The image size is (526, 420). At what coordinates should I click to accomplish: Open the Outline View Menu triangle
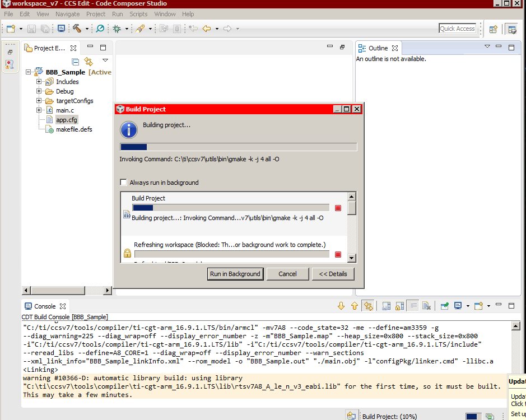487,46
